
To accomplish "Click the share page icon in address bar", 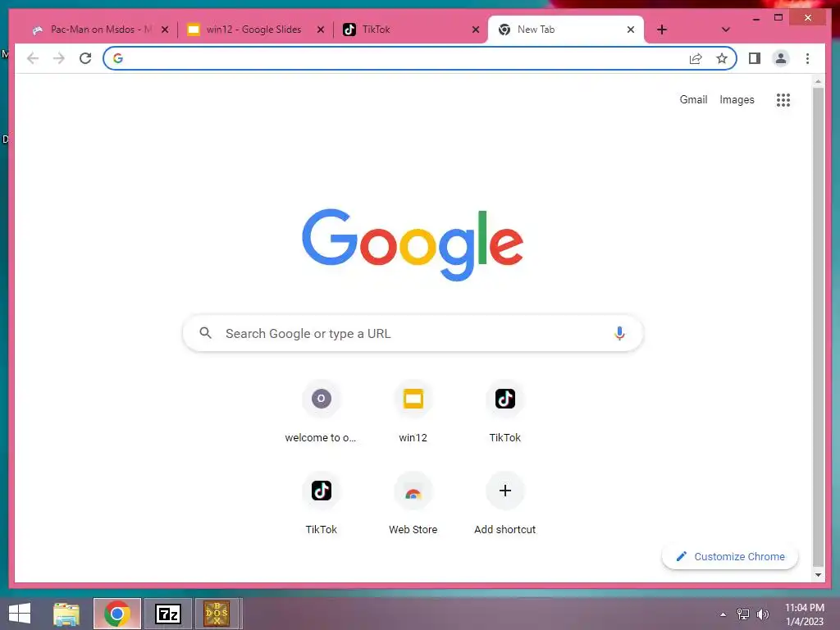I will click(x=696, y=58).
